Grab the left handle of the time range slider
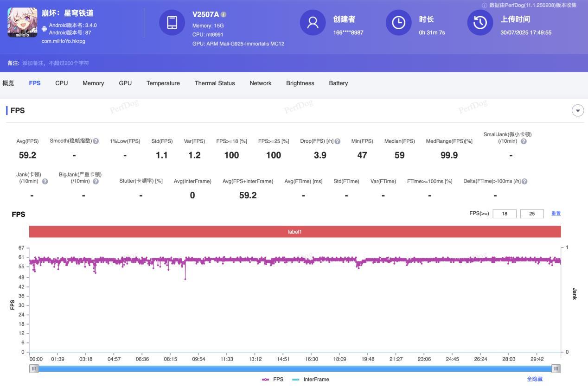588x387 pixels. point(34,368)
